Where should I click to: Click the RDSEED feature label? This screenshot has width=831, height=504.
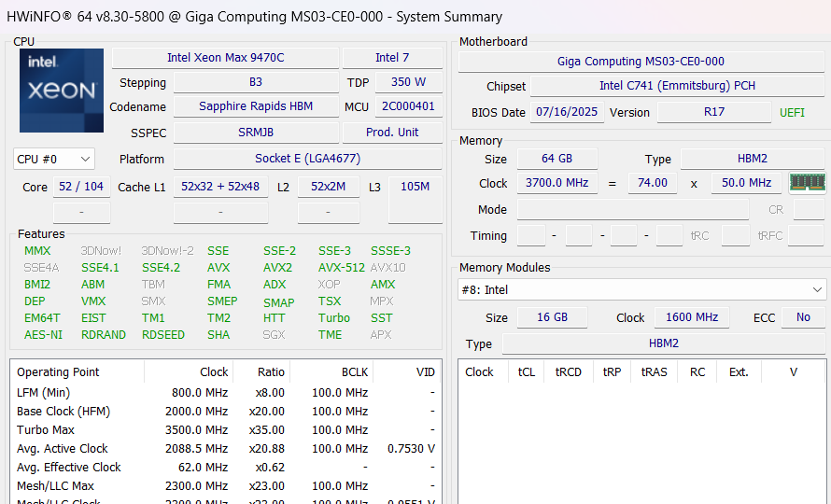[x=163, y=335]
